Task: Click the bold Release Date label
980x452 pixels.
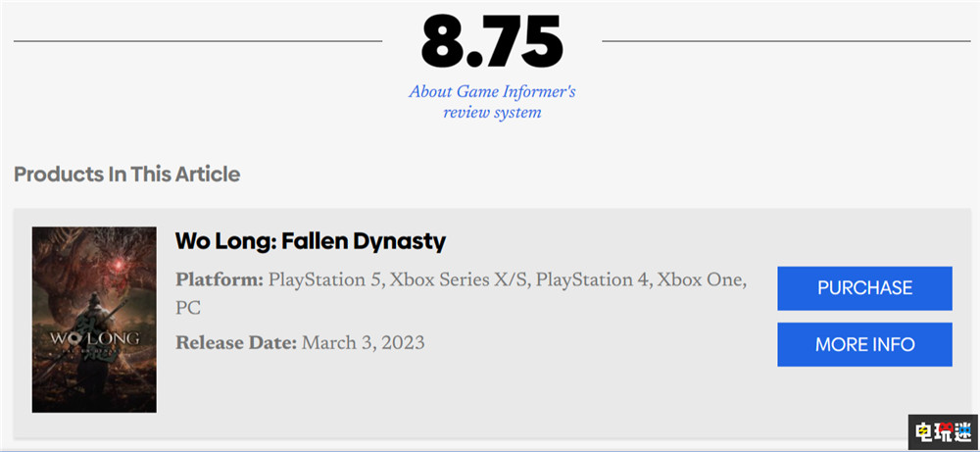Action: coord(236,343)
